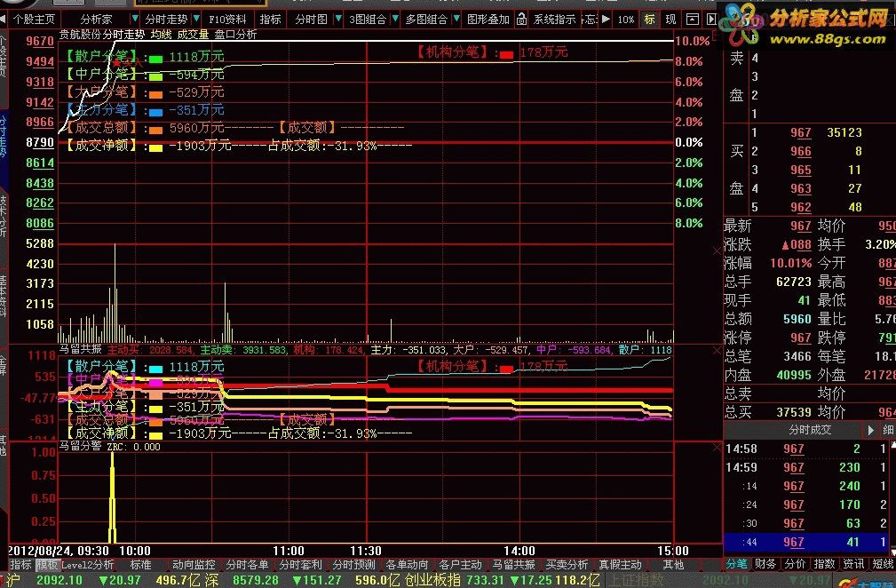Click red 机构分笔 legend swatch in main chart
The width and height of the screenshot is (896, 588).
coord(506,54)
